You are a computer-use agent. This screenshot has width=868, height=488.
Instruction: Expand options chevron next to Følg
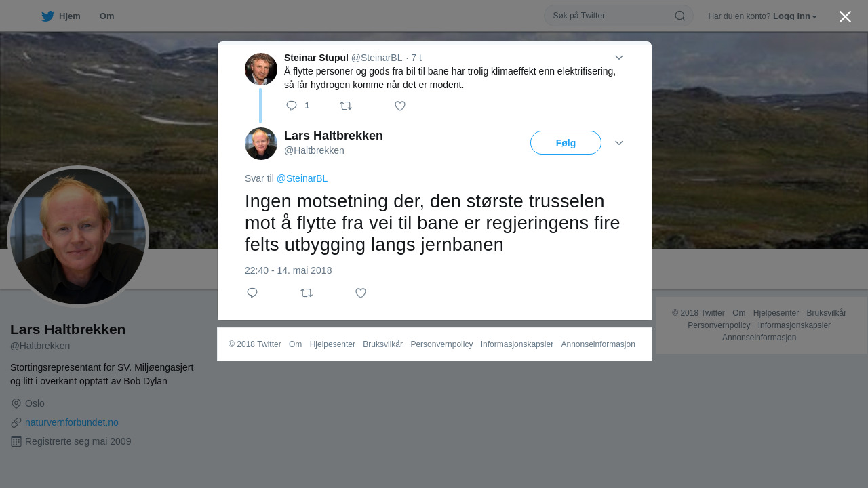[619, 143]
